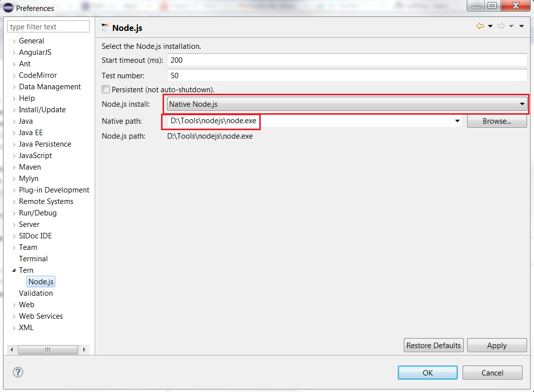
Task: Open the back history dropdown arrow
Action: [490, 26]
